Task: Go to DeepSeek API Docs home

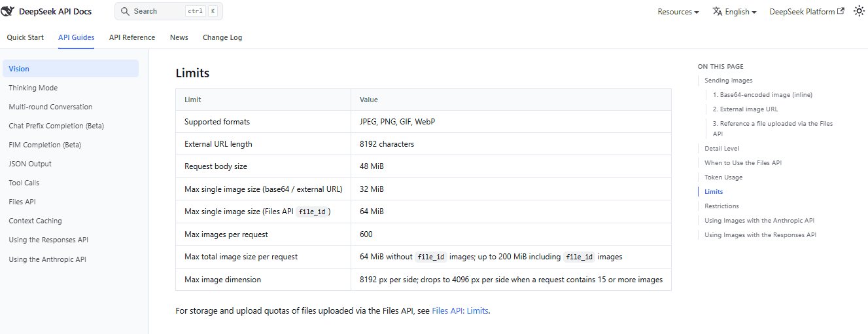Action: click(x=46, y=12)
